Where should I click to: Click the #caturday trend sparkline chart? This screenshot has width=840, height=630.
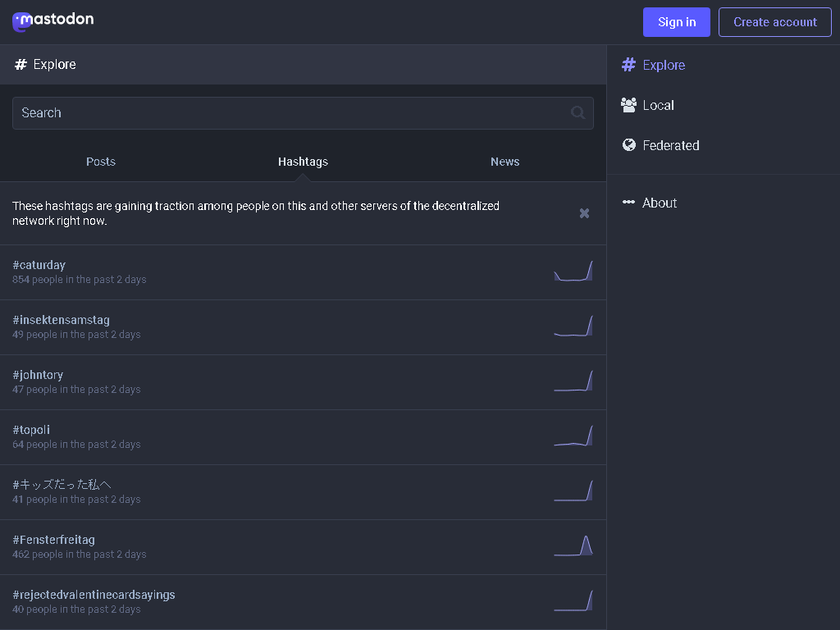click(573, 271)
